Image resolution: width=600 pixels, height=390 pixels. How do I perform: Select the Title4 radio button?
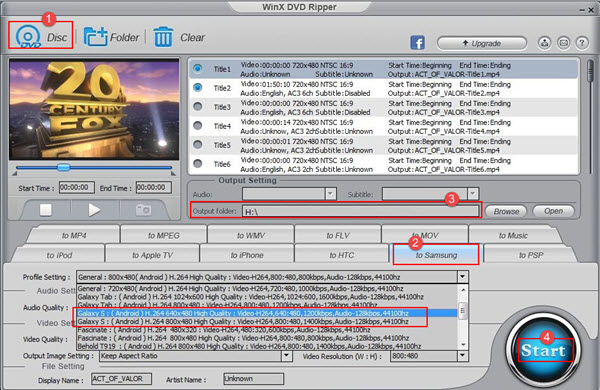(197, 126)
